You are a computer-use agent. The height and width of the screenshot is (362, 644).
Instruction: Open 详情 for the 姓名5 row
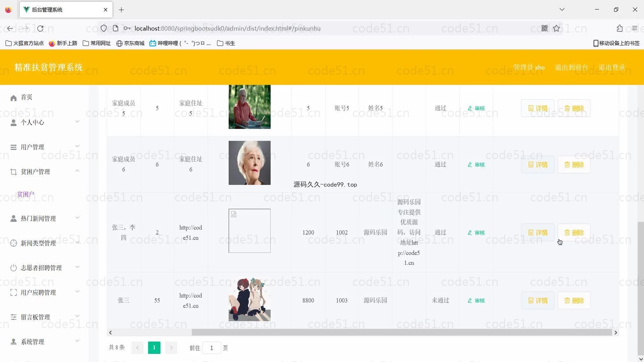pos(538,108)
